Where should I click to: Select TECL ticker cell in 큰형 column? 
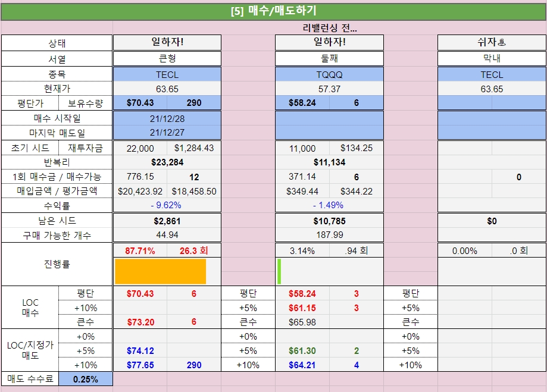point(167,74)
